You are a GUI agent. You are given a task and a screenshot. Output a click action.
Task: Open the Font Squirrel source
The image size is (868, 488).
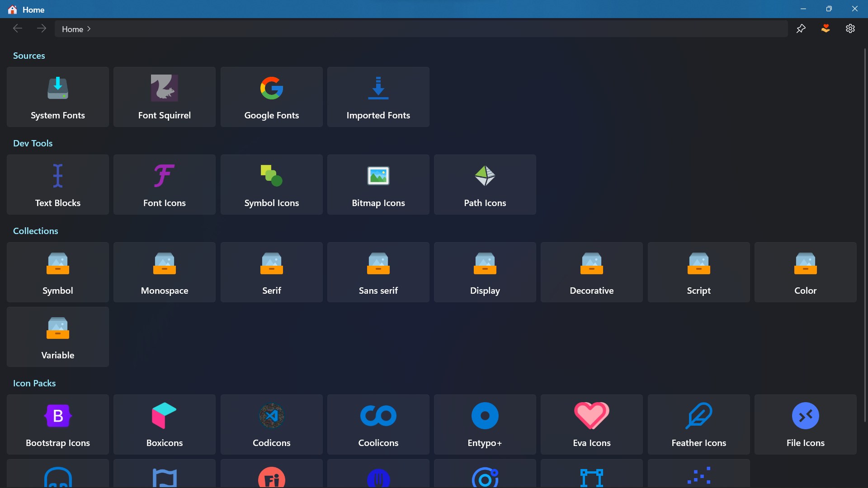[165, 97]
